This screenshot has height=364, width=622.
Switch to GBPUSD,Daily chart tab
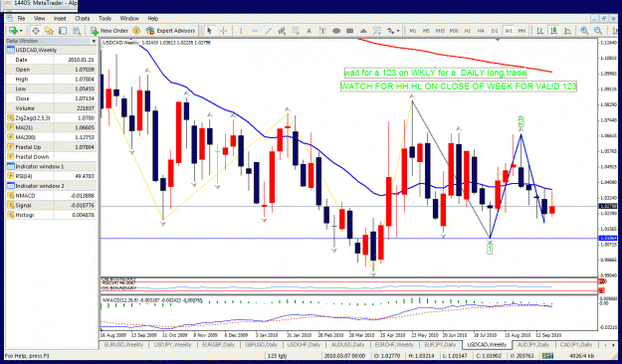(x=262, y=344)
